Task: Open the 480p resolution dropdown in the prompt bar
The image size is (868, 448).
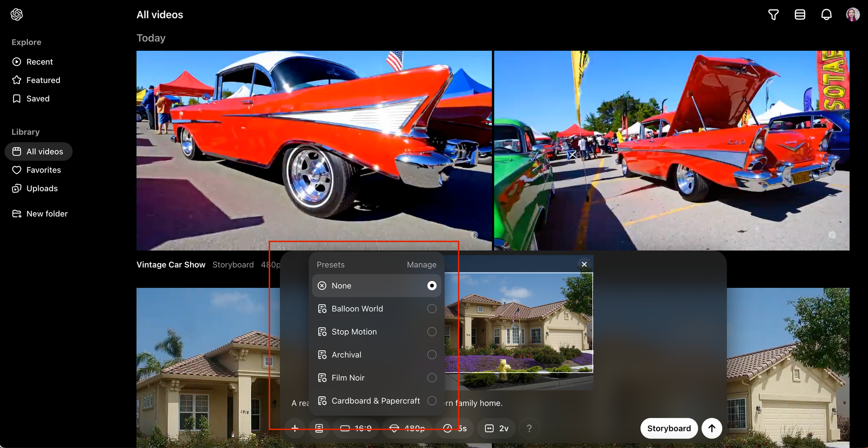Action: (x=407, y=428)
